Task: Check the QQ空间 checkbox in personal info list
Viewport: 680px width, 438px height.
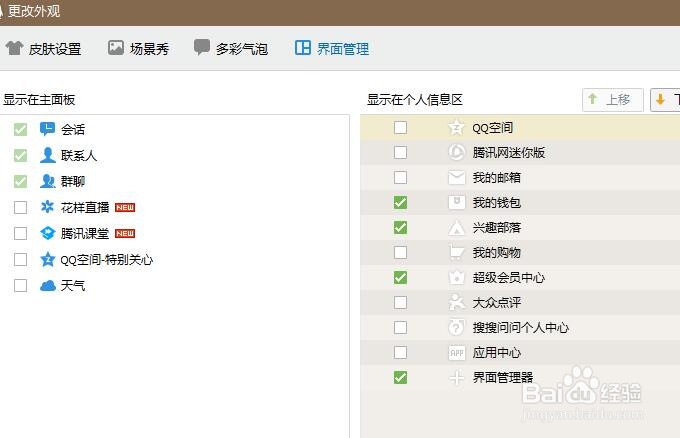Action: coord(400,127)
